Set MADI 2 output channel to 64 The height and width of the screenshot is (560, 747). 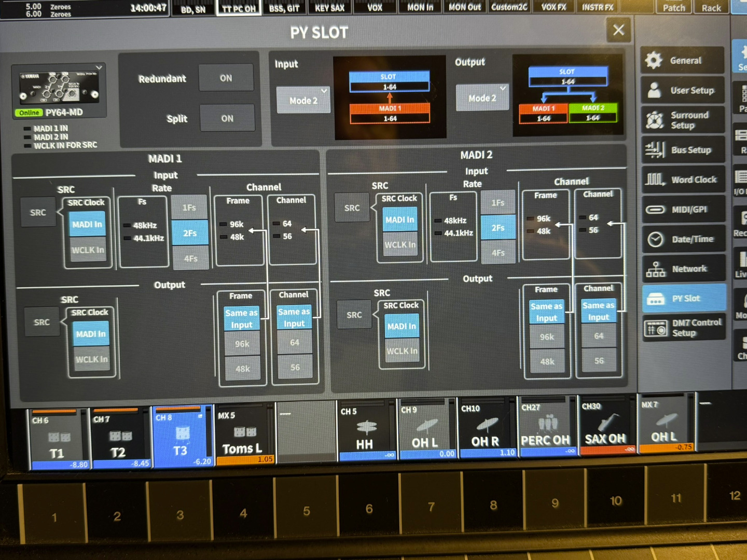pyautogui.click(x=599, y=336)
